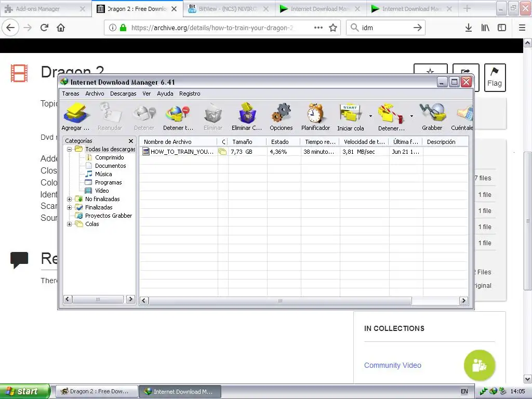Flag this archive.org item
Image resolution: width=532 pixels, height=399 pixels.
495,77
